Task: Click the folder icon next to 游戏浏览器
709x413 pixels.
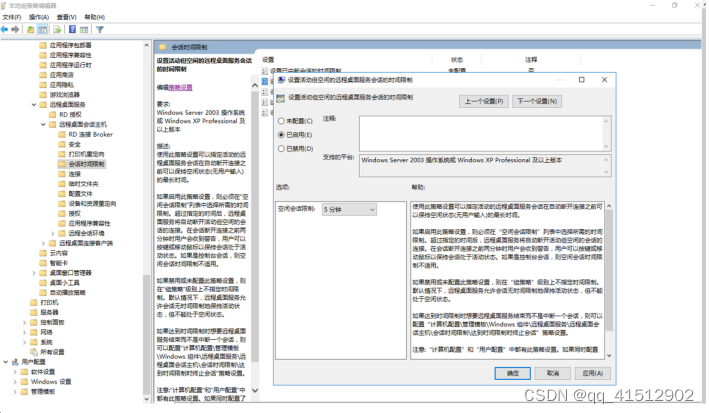Action: coord(43,95)
